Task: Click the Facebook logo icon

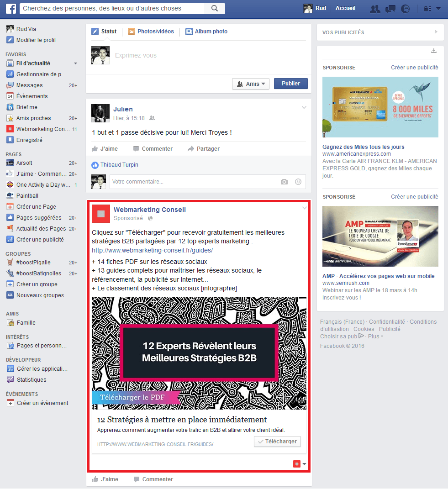Action: click(x=10, y=8)
